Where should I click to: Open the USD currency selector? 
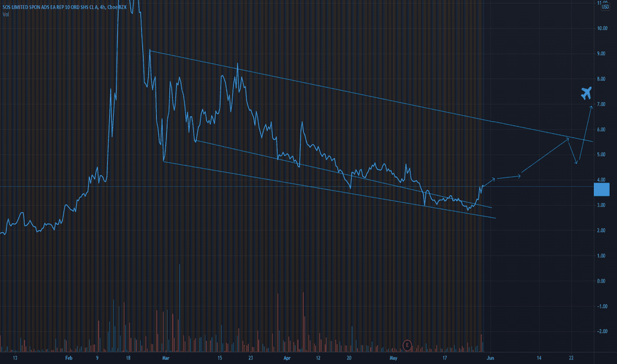tap(605, 7)
